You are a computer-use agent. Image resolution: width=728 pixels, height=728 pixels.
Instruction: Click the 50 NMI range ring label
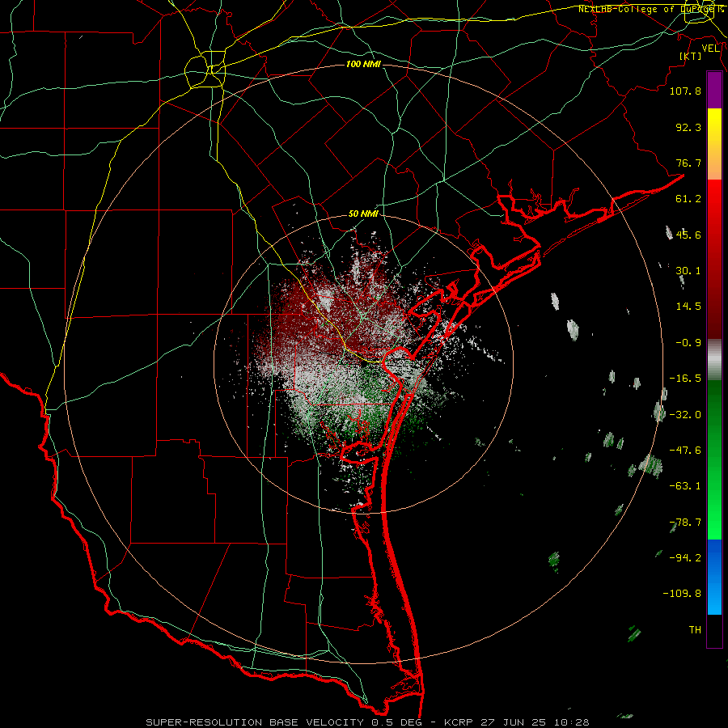click(x=363, y=214)
